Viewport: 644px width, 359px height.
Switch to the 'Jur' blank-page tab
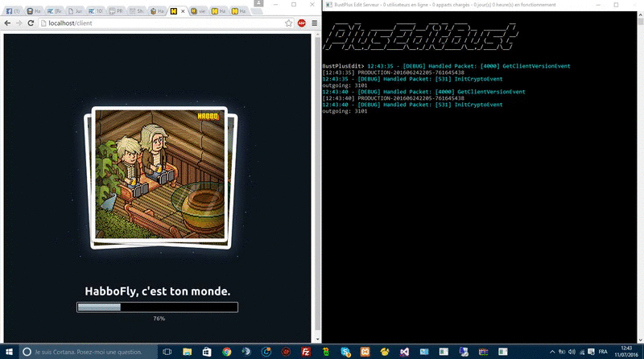point(75,11)
